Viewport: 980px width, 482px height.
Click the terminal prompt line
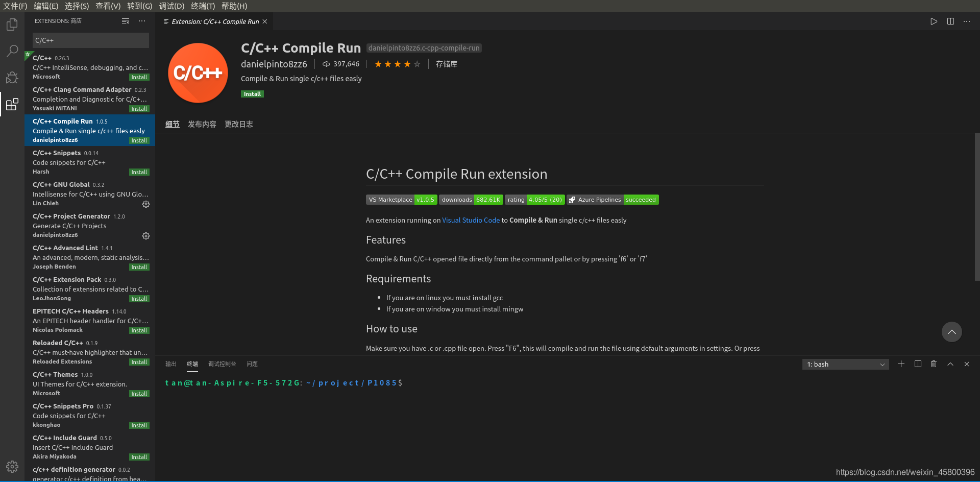pyautogui.click(x=284, y=382)
